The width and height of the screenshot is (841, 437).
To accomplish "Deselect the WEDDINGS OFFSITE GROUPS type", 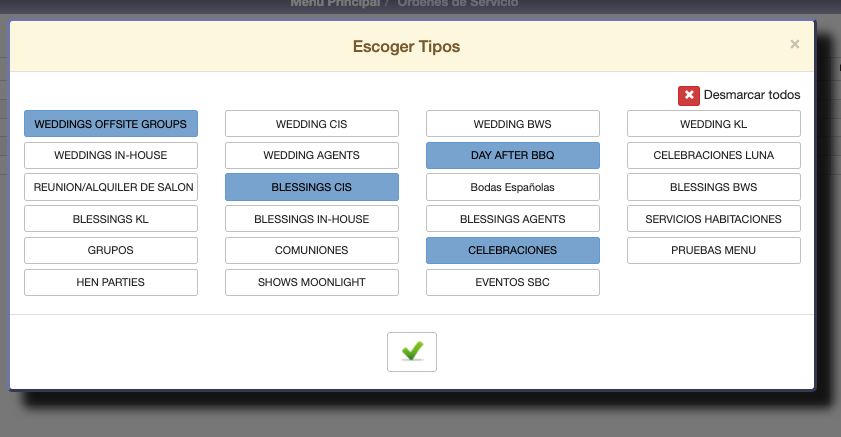I will click(x=111, y=124).
